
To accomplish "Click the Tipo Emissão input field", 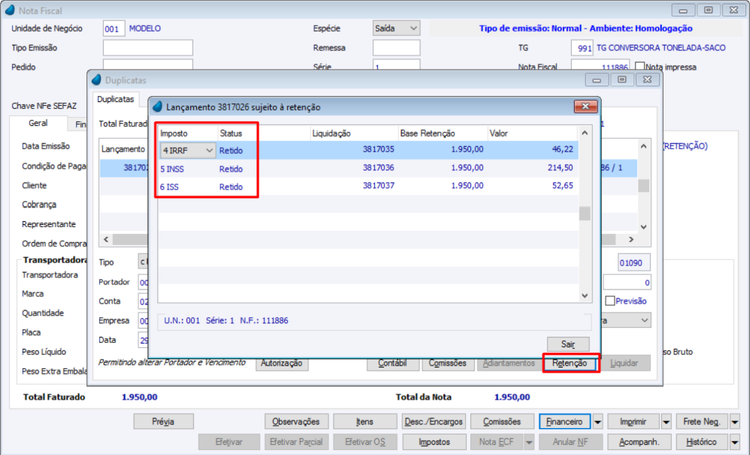I will 148,48.
